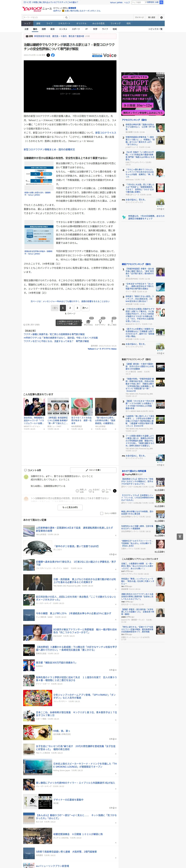Image resolution: width=186 pixels, height=868 pixels.
Task: Click the Yahoo News Voice logo
Action: (x=104, y=55)
